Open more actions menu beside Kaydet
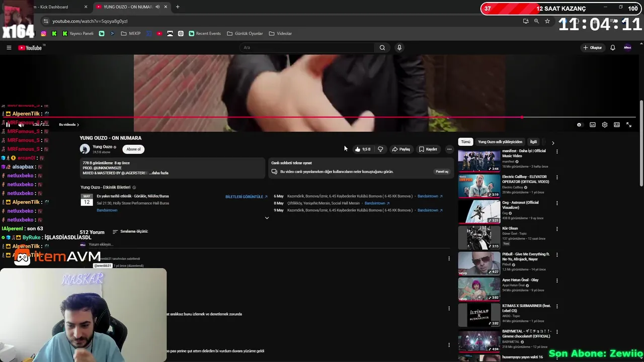The height and width of the screenshot is (362, 644). pos(449,149)
